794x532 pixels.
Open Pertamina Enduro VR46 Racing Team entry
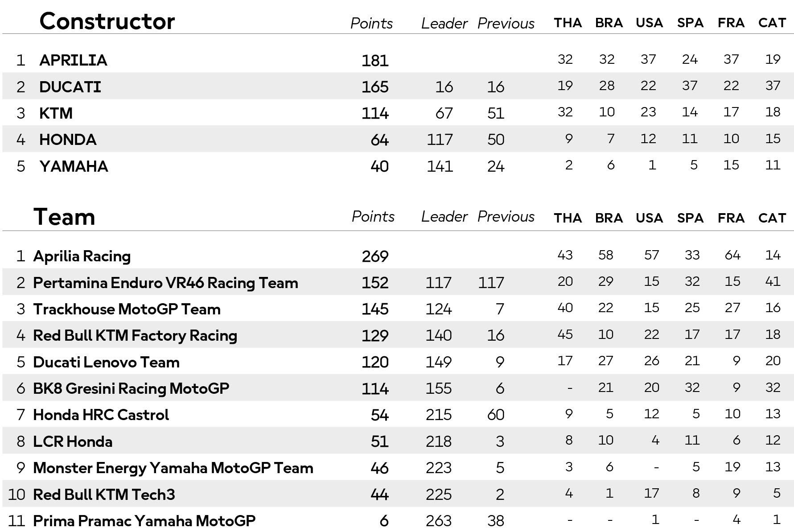pyautogui.click(x=165, y=283)
